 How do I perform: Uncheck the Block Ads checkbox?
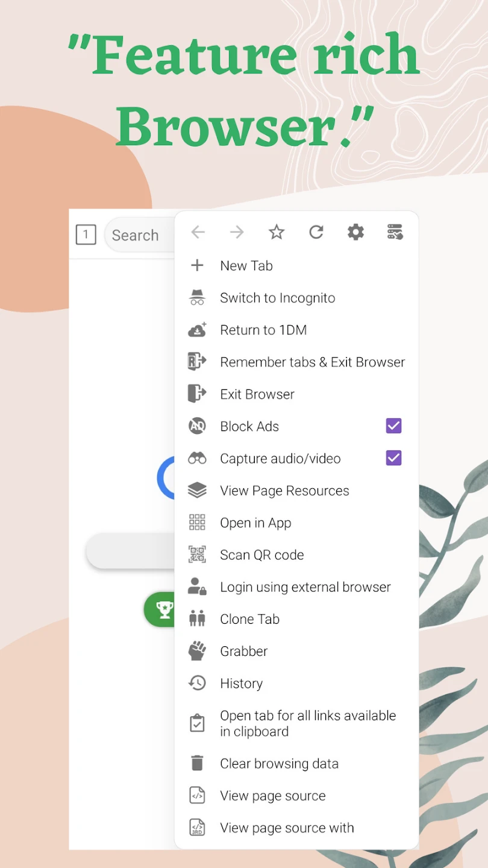click(393, 426)
